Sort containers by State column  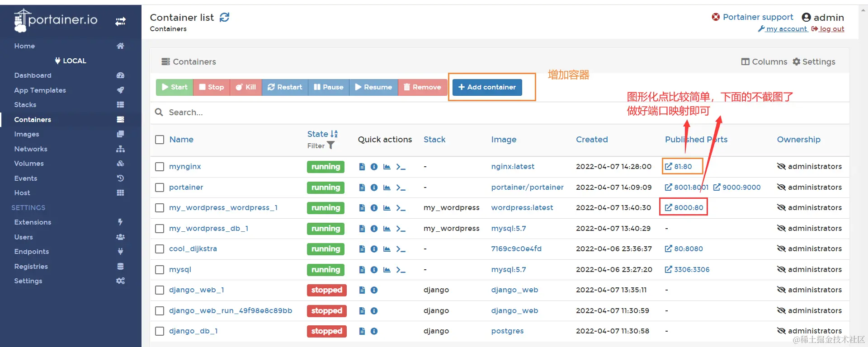point(322,134)
